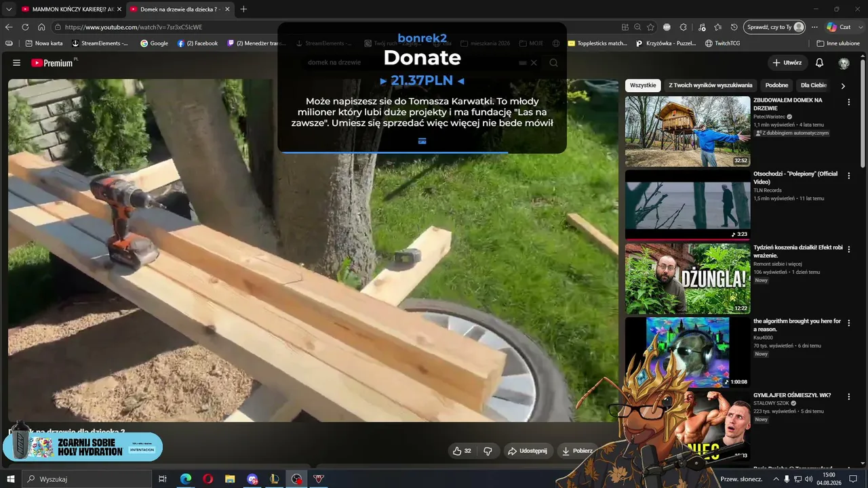The height and width of the screenshot is (488, 868).
Task: Open the browser extensions puzzle icon
Action: (684, 27)
